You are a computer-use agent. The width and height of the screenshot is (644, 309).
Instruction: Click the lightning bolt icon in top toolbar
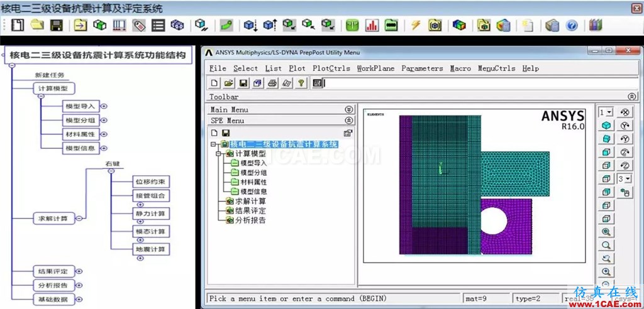(x=416, y=26)
